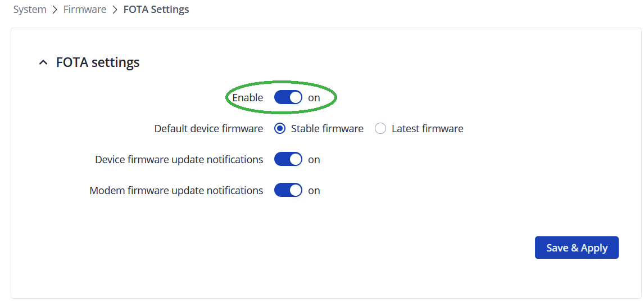644x301 pixels.
Task: Click the FOTA Settings breadcrumb item
Action: [x=156, y=10]
